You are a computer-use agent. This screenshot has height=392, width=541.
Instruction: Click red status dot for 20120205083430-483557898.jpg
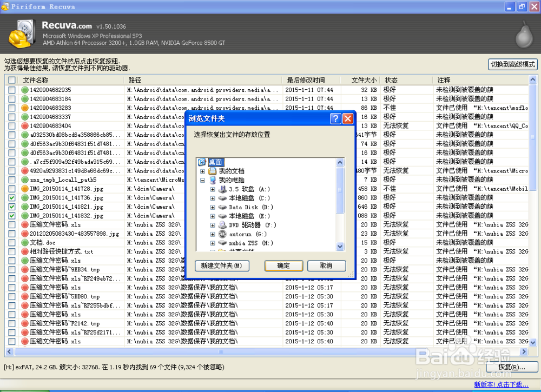(x=25, y=234)
